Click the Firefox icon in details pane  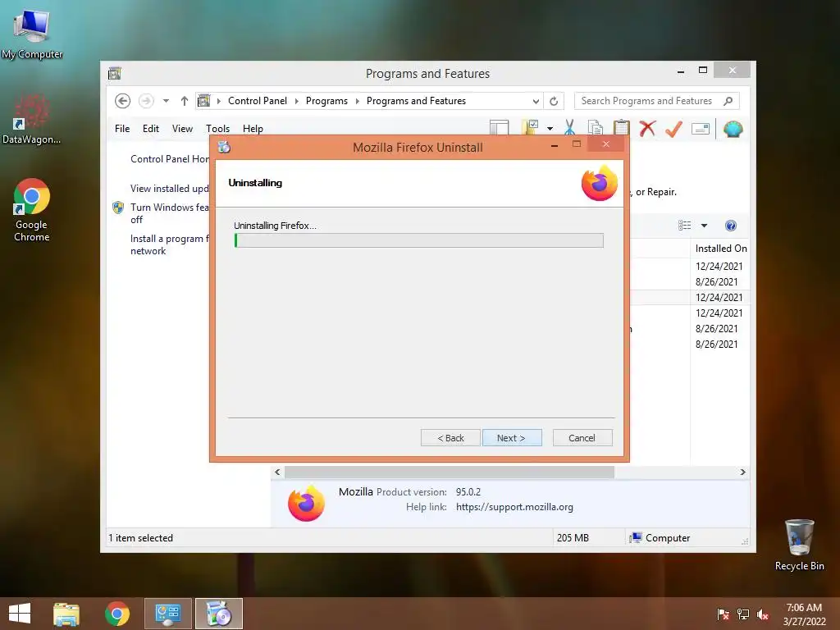[306, 503]
